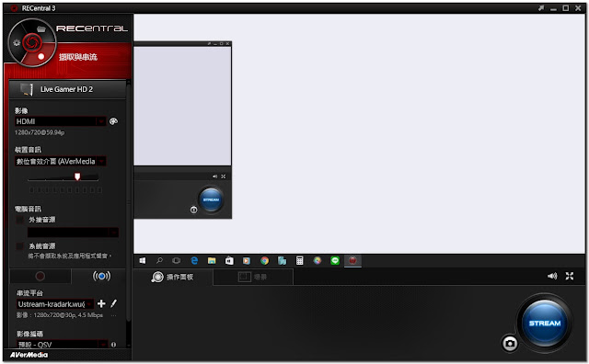Click green LINE icon in the captured taskbar
The image size is (589, 364).
click(335, 260)
